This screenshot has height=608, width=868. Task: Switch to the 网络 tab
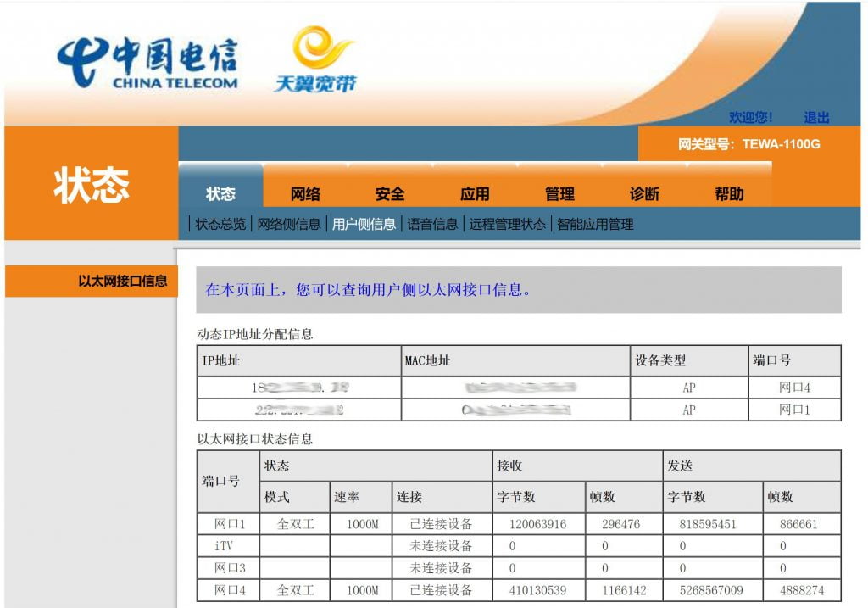click(305, 193)
